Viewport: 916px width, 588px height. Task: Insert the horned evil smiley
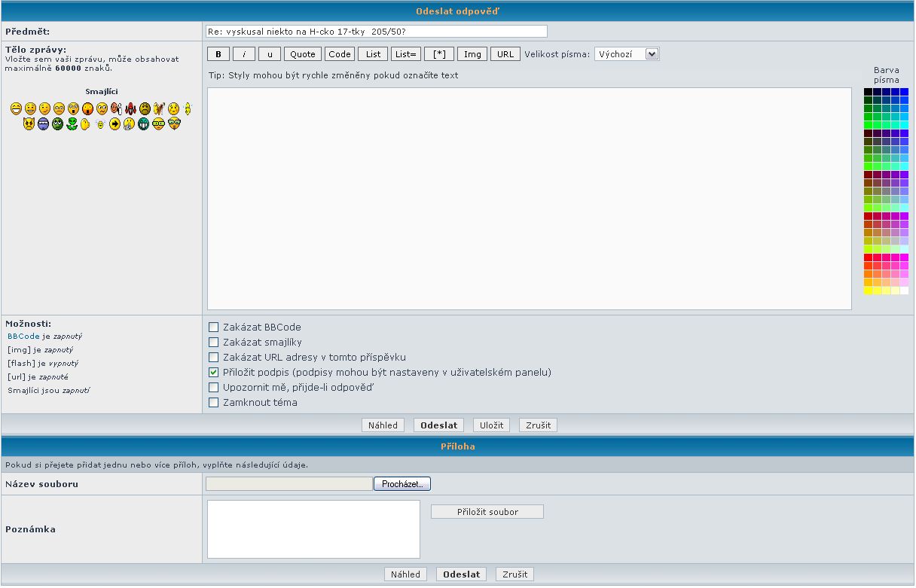(29, 124)
